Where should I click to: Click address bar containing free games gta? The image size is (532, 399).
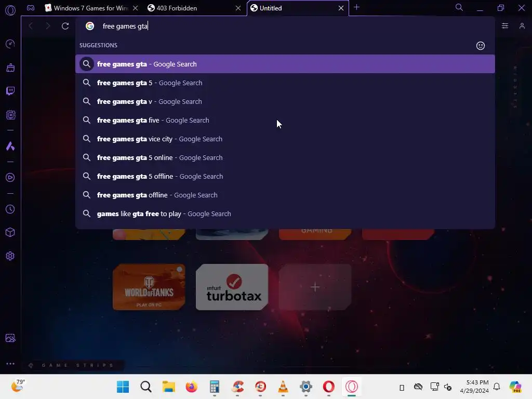tap(285, 26)
